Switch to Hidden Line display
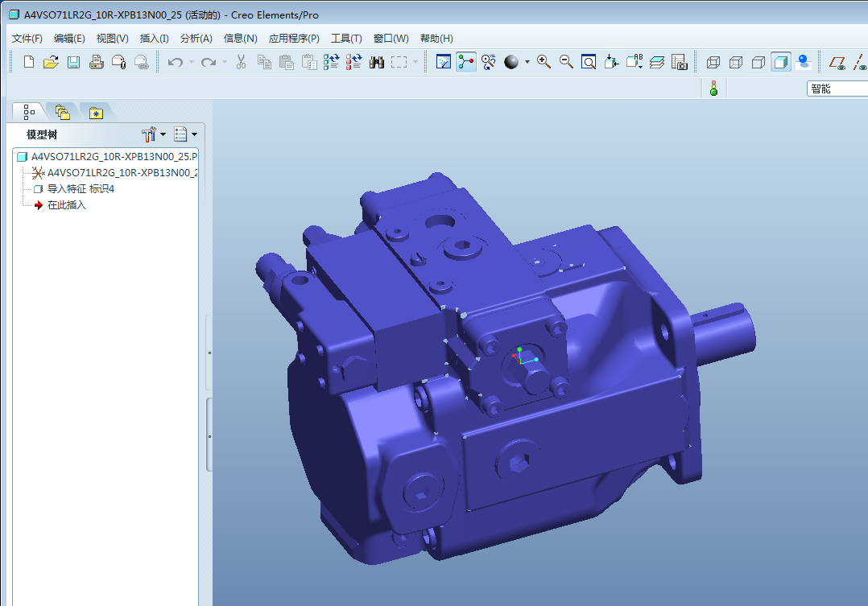This screenshot has width=868, height=606. coord(736,62)
